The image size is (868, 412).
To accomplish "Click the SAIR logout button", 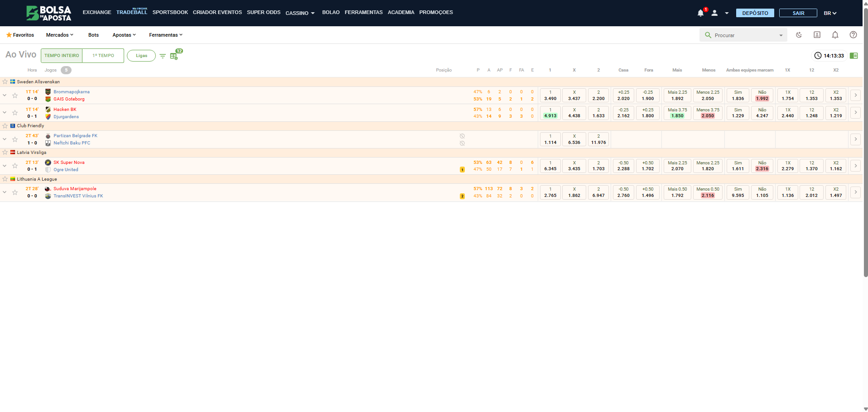I will point(798,13).
